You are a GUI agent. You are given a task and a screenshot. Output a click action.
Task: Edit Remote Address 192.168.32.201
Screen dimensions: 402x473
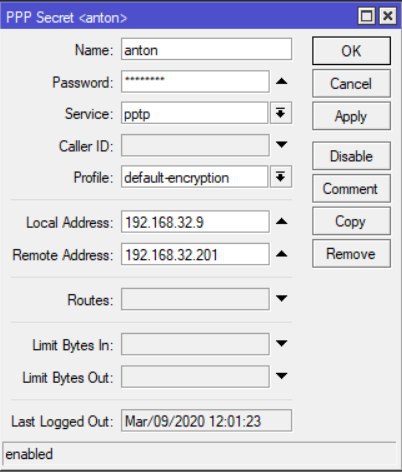(195, 254)
